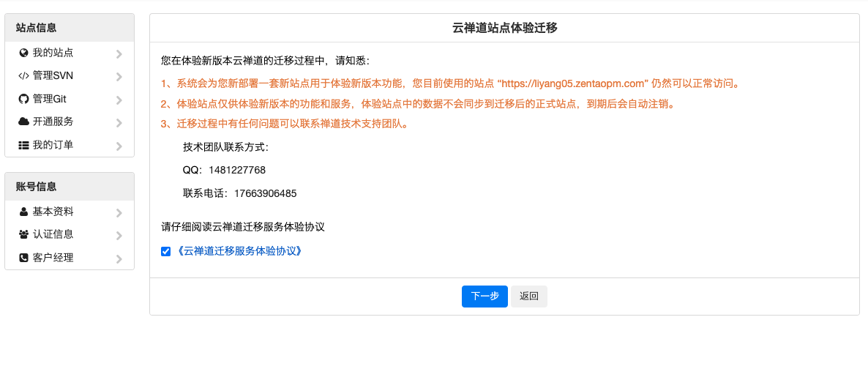
Task: Go to 基本资料 account page
Action: point(53,212)
